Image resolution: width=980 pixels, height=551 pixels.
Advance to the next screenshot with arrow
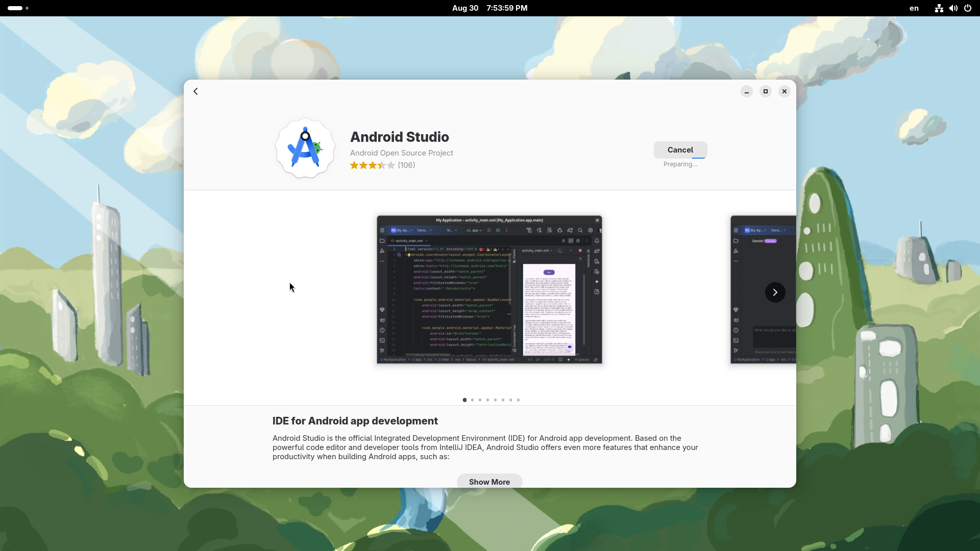(x=775, y=292)
